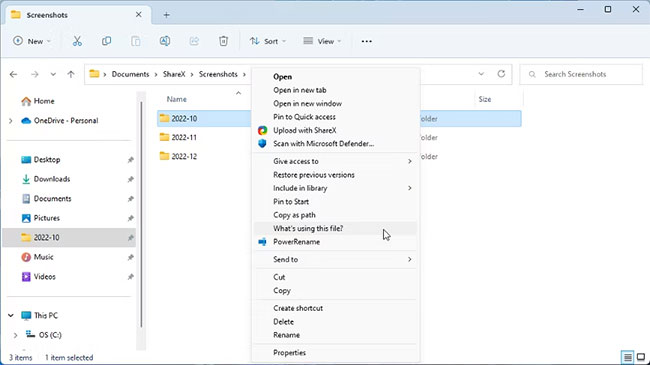The height and width of the screenshot is (365, 650).
Task: Click the Paste toolbar icon
Action: pos(136,41)
